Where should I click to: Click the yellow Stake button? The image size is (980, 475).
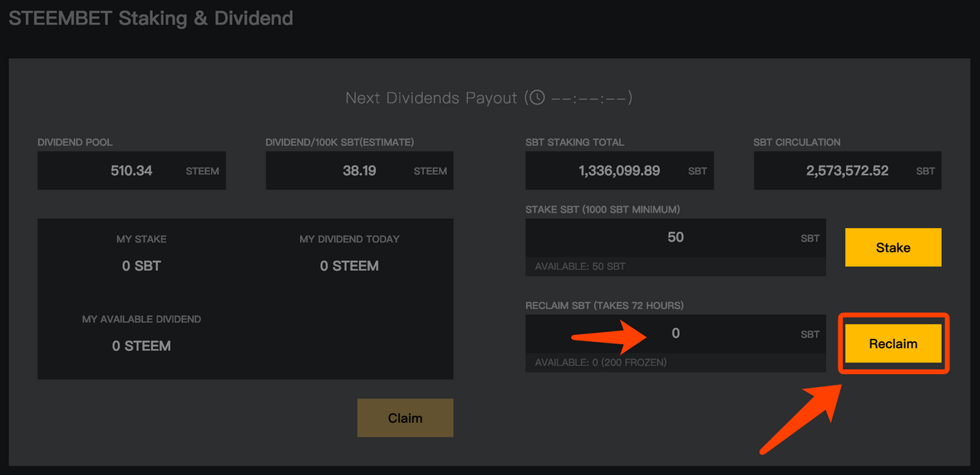(x=893, y=247)
